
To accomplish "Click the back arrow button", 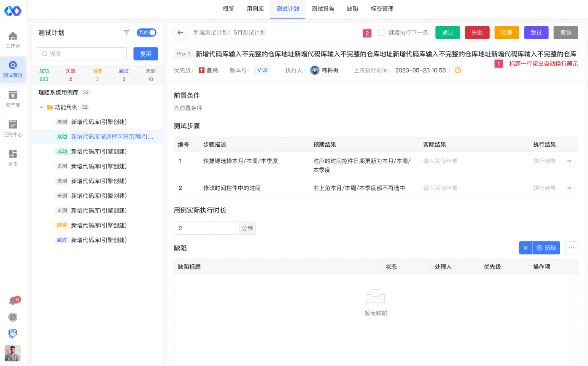I will (x=180, y=32).
